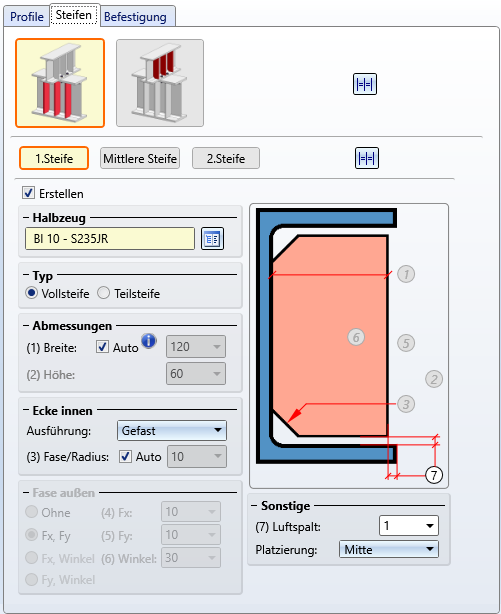501x614 pixels.
Task: Click diagram marker number 7
Action: (434, 475)
